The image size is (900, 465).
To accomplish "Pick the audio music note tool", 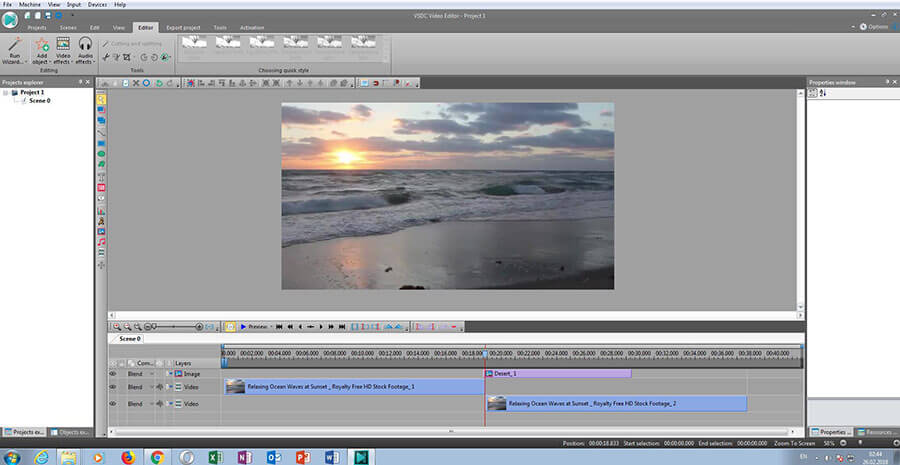I will pos(101,242).
